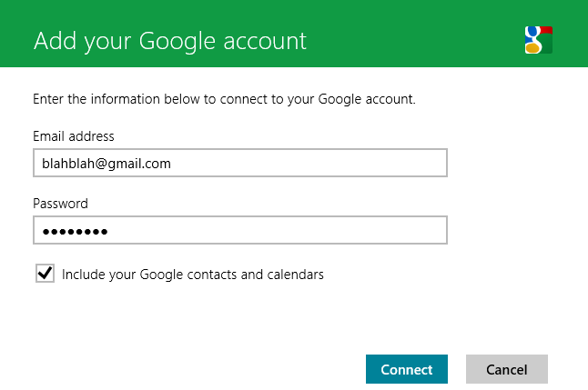Viewport: 588px width, 390px height.
Task: Click the 'Enter the information below' instruction text
Action: (x=224, y=99)
